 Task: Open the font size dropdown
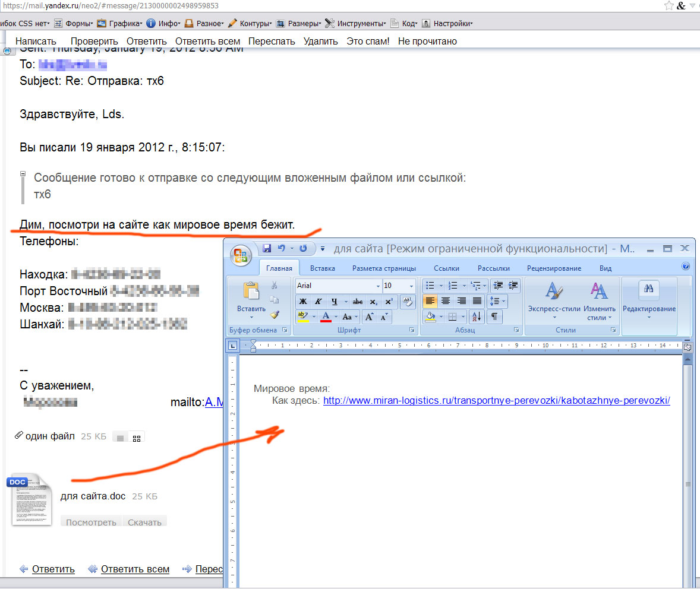coord(411,286)
